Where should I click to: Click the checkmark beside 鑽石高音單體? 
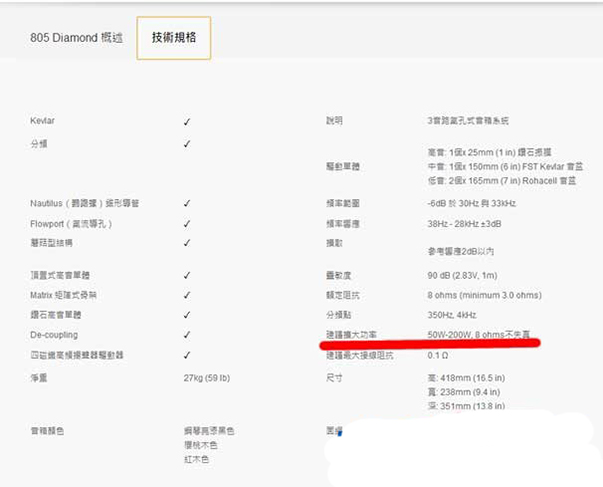(x=187, y=315)
